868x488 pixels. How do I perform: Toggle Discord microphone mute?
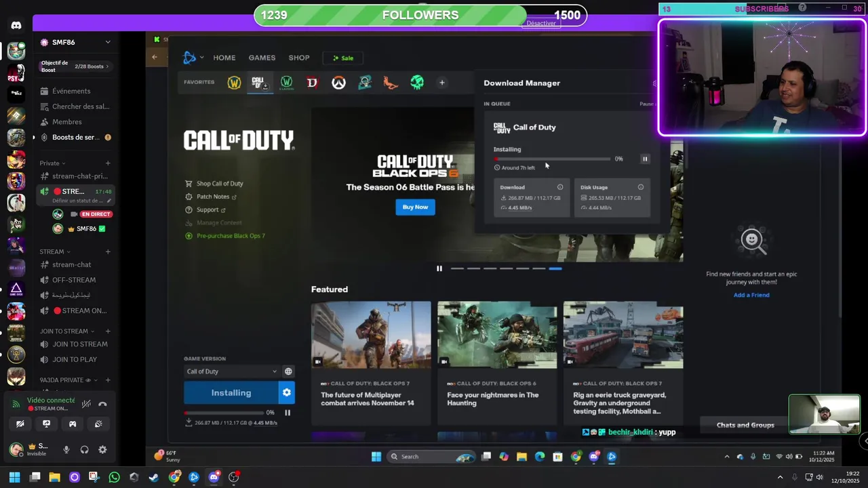coord(66,449)
